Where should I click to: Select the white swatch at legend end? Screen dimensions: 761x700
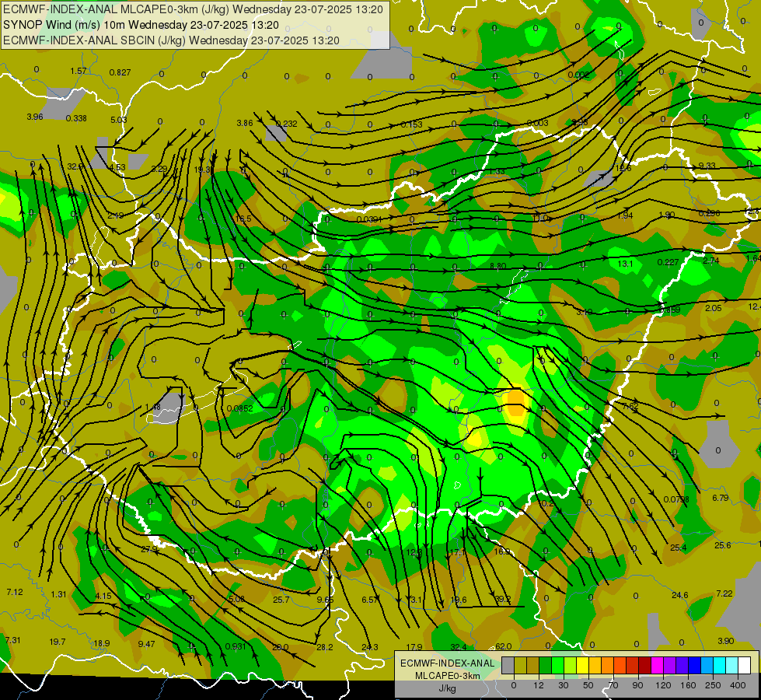click(x=744, y=665)
